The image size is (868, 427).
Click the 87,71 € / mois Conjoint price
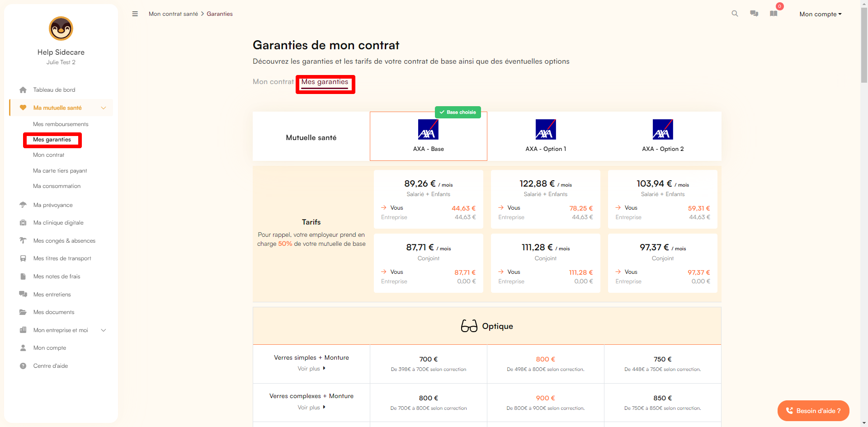429,248
